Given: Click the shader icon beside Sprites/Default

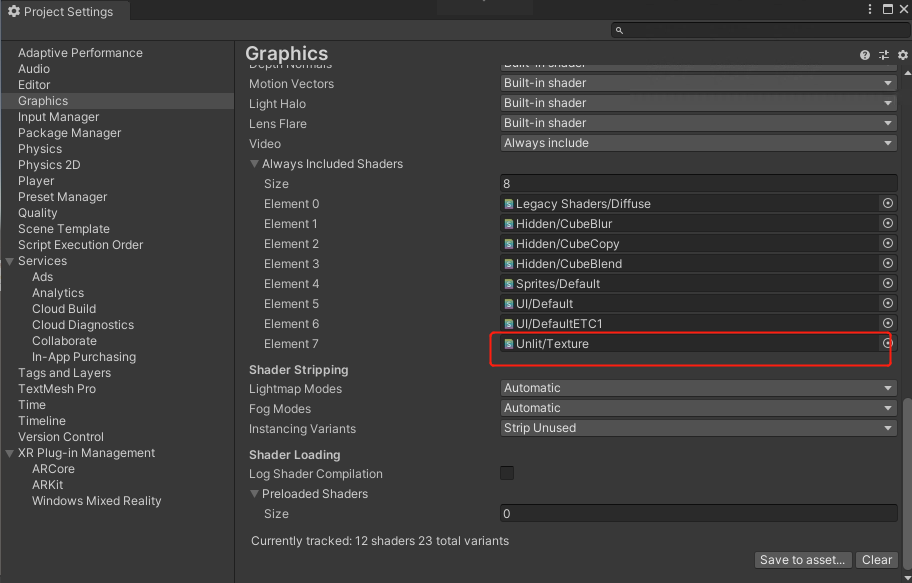Looking at the screenshot, I should (x=509, y=284).
